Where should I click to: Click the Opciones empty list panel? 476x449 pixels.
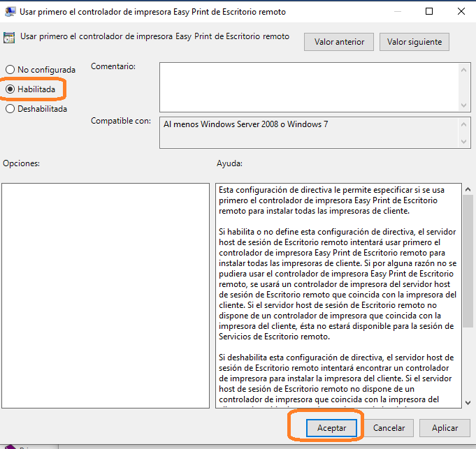click(x=106, y=295)
